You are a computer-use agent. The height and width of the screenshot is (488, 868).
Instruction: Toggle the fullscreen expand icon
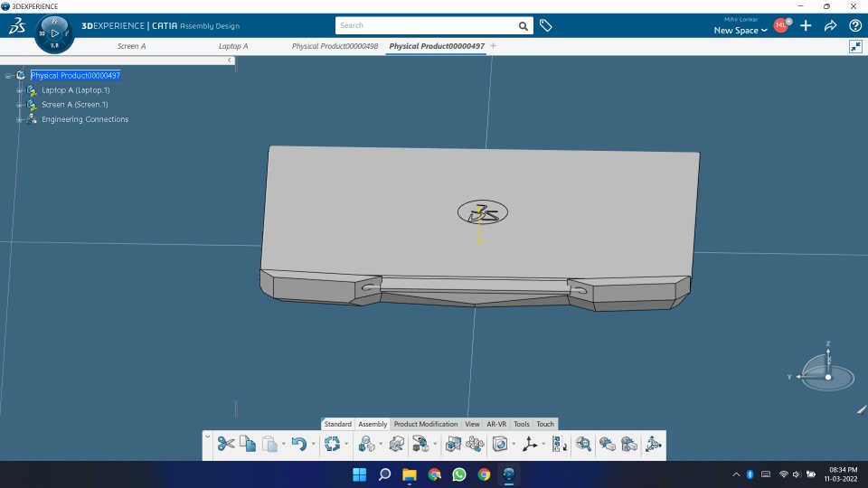(x=855, y=46)
